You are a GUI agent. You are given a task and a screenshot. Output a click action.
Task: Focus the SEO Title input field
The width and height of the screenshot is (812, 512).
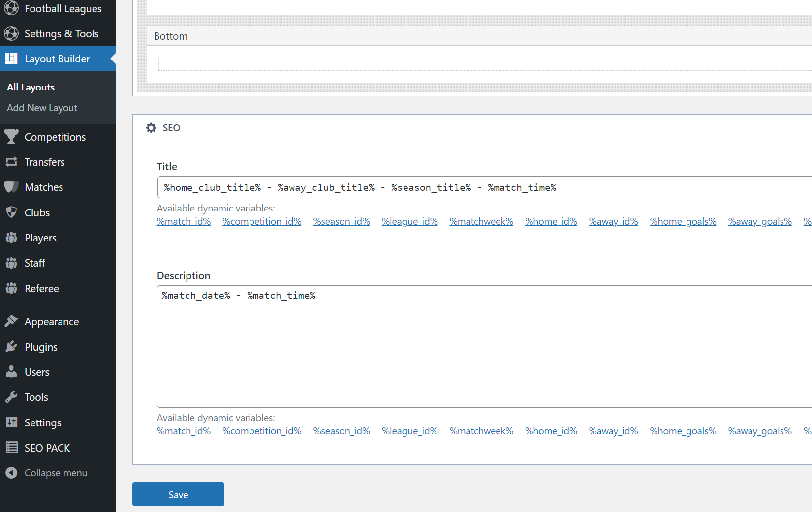(x=485, y=187)
